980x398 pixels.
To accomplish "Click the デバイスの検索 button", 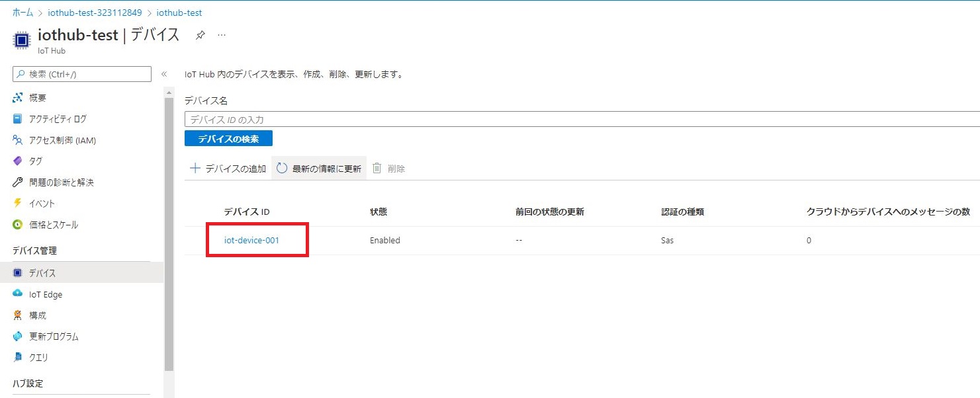I will (x=228, y=138).
